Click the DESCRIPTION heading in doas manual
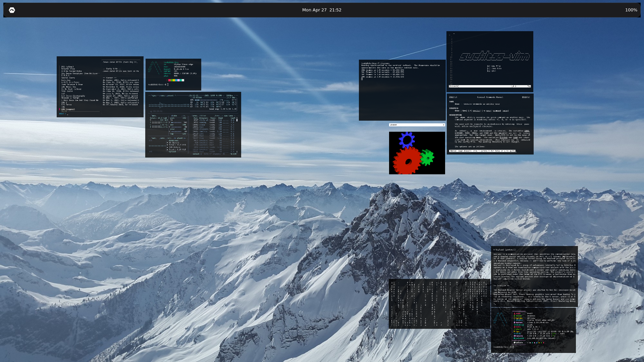644x362 pixels. click(455, 115)
